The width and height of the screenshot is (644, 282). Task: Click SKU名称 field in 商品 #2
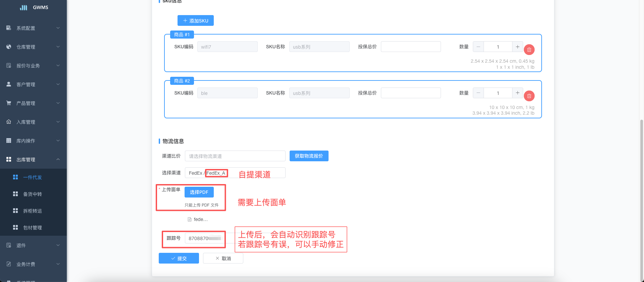point(319,93)
